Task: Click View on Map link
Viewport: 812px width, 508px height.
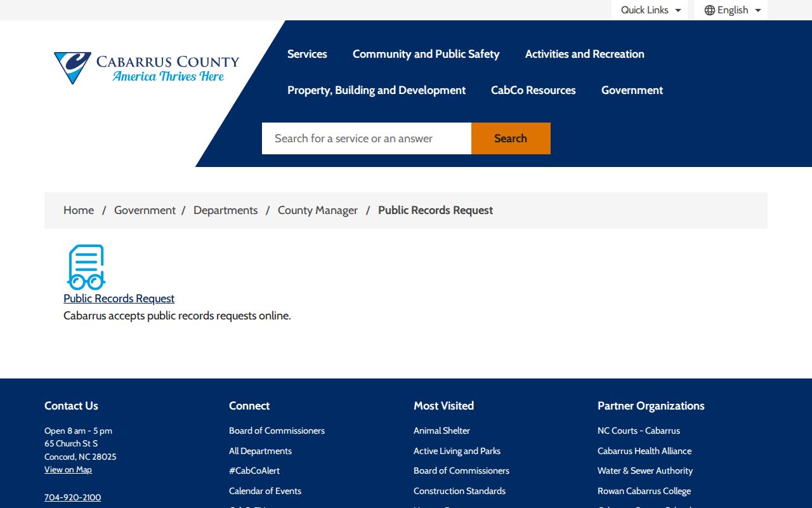Action: (x=68, y=470)
